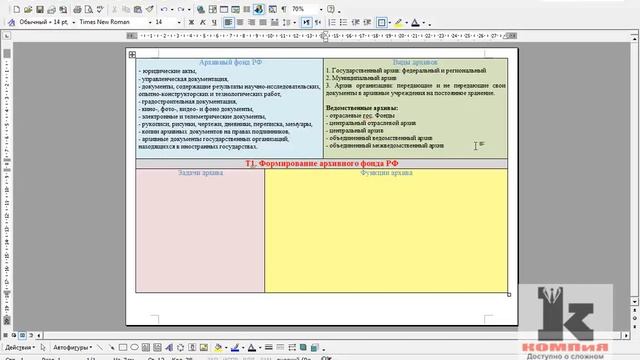Apply font color from formatting toolbar

(x=415, y=22)
